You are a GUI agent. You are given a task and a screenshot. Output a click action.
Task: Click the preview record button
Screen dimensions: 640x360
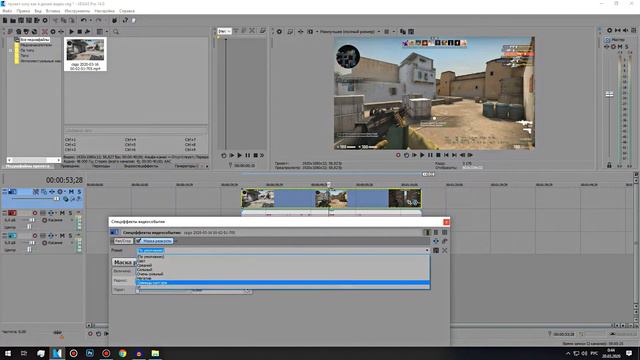(398, 155)
